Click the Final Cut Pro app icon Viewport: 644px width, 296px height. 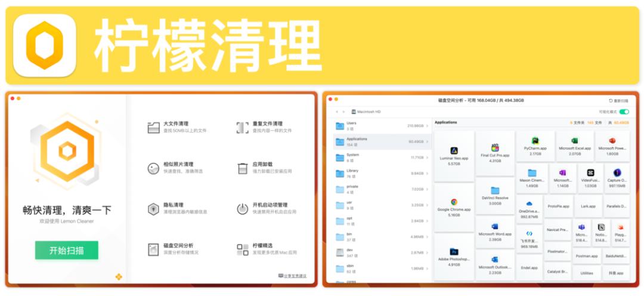(495, 147)
